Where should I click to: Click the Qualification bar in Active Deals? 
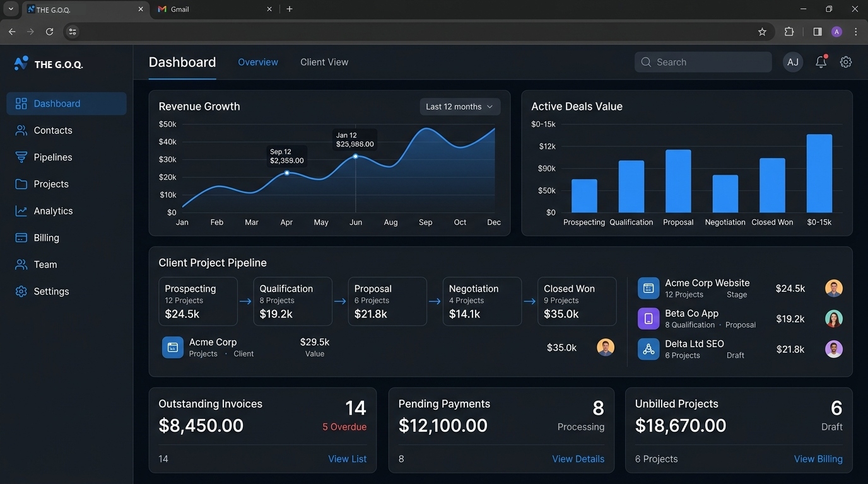[x=631, y=187]
